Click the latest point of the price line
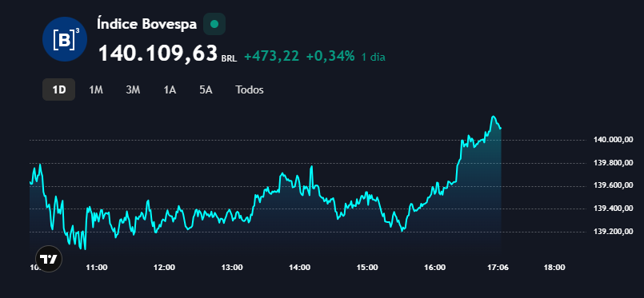The image size is (644, 298). [x=501, y=129]
